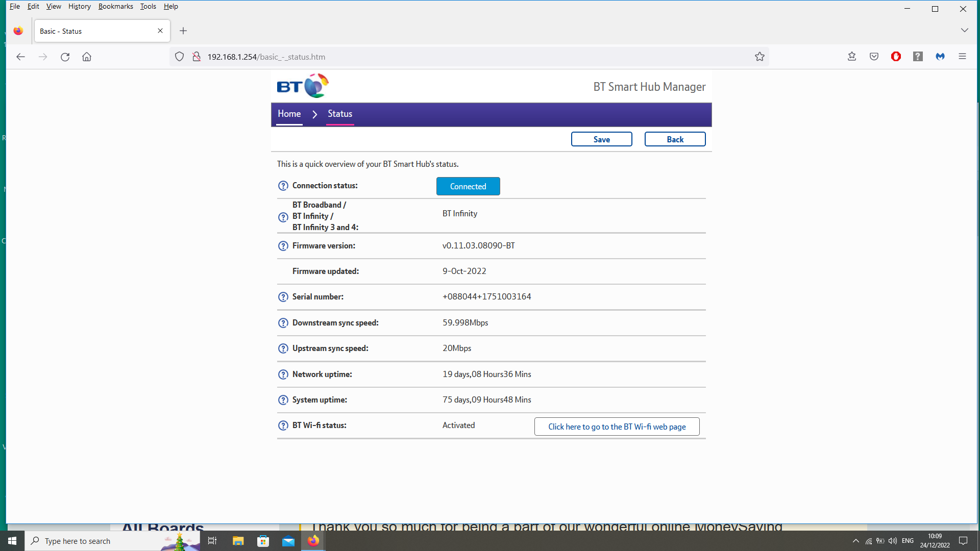This screenshot has height=551, width=980.
Task: Open the Edit menu
Action: [x=33, y=6]
